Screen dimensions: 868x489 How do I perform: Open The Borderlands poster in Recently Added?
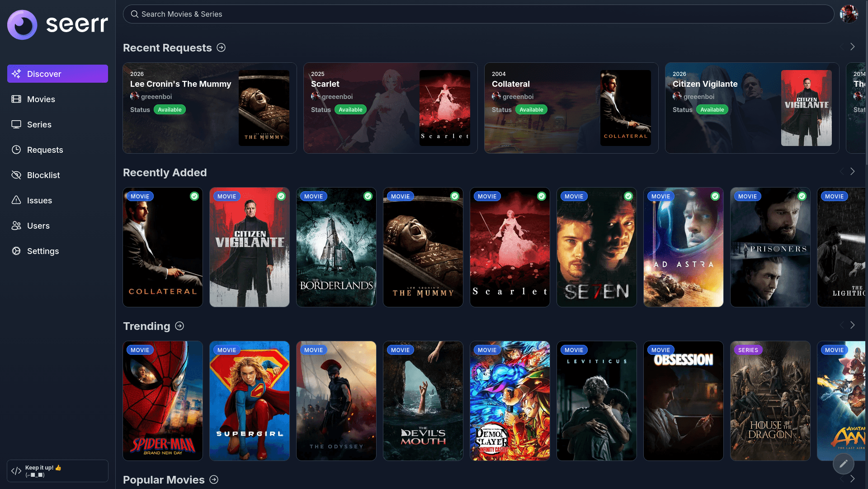(x=336, y=247)
